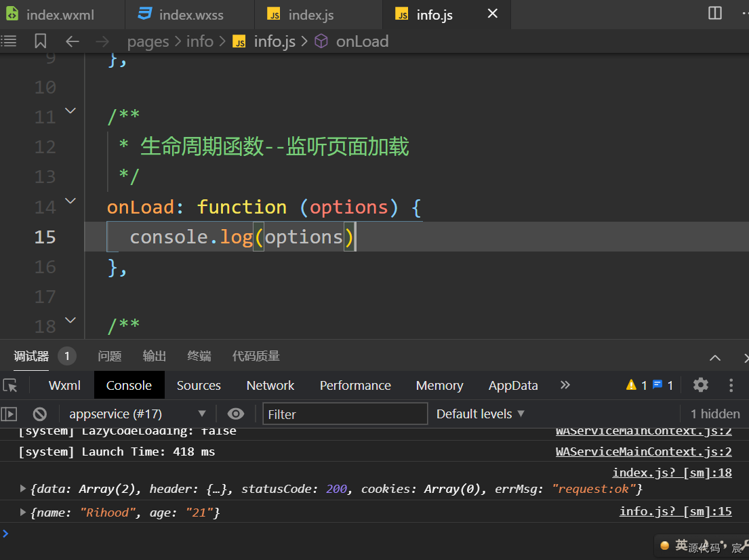The image size is (749, 560).
Task: Activate the element inspect picker icon
Action: pos(10,385)
